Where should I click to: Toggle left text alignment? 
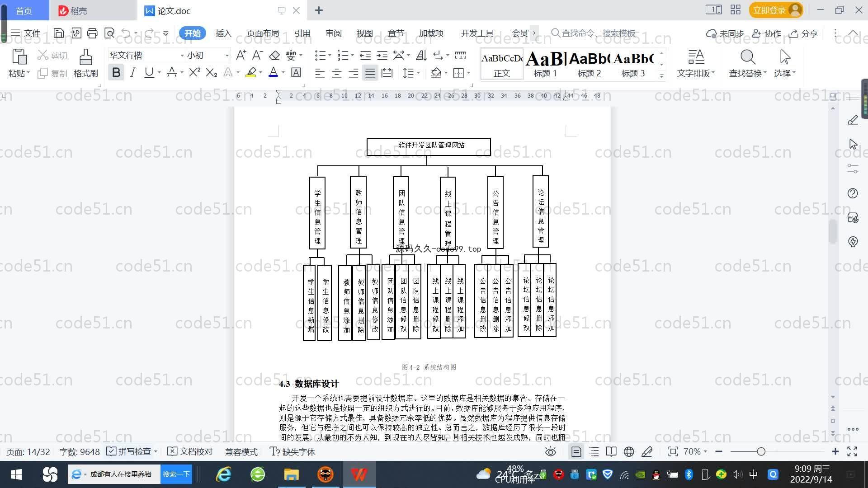(x=320, y=73)
